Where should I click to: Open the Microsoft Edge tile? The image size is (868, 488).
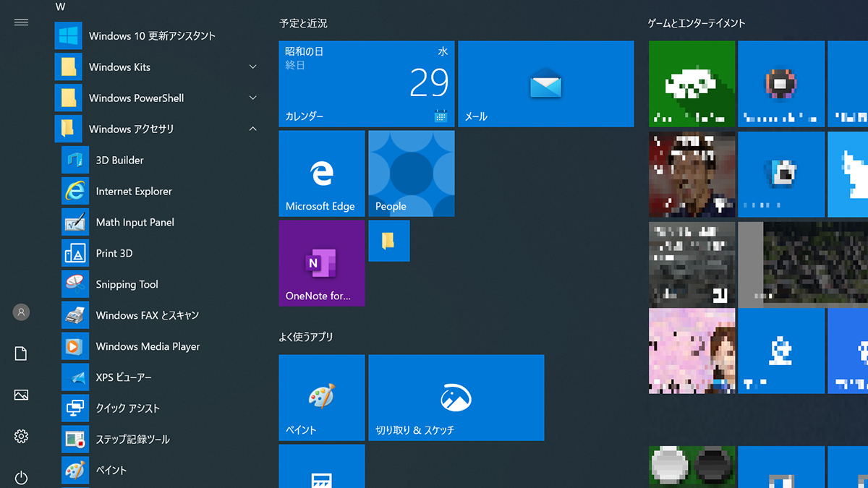[x=321, y=174]
